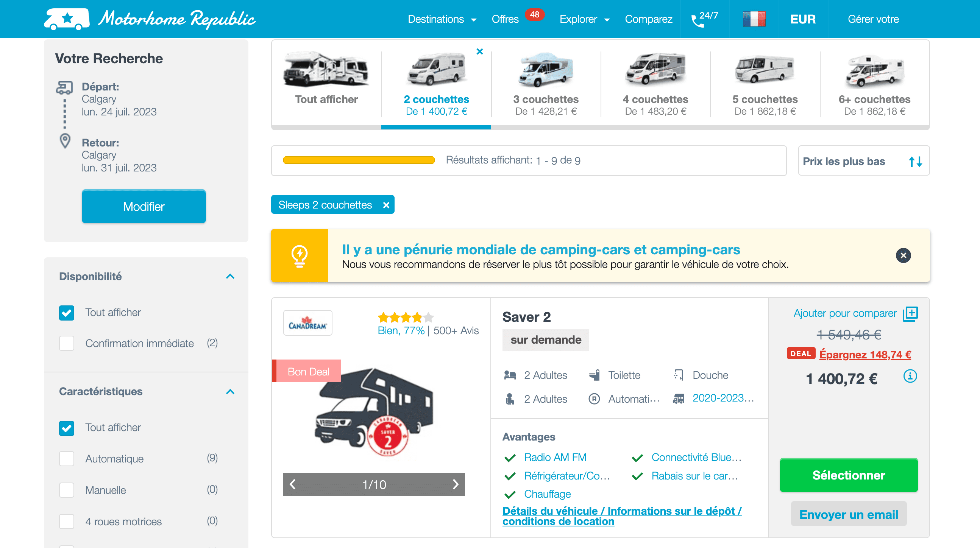Image resolution: width=980 pixels, height=548 pixels.
Task: Click the Motorhome Republic camper logo icon
Action: (67, 19)
